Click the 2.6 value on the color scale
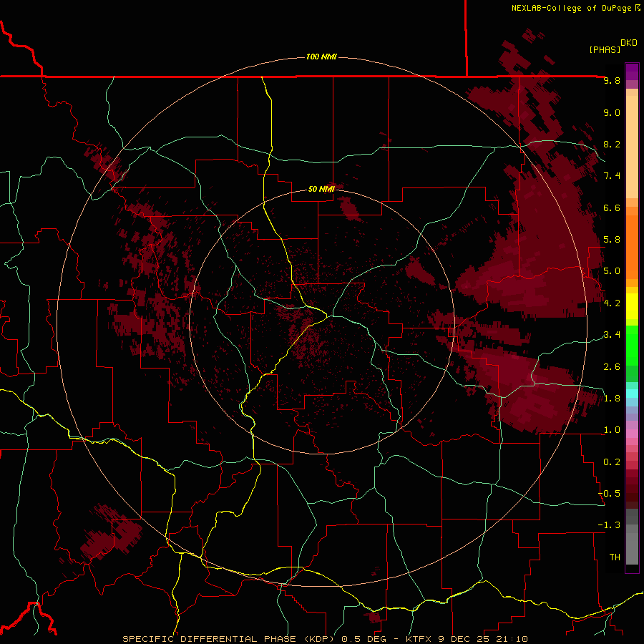 click(x=612, y=367)
